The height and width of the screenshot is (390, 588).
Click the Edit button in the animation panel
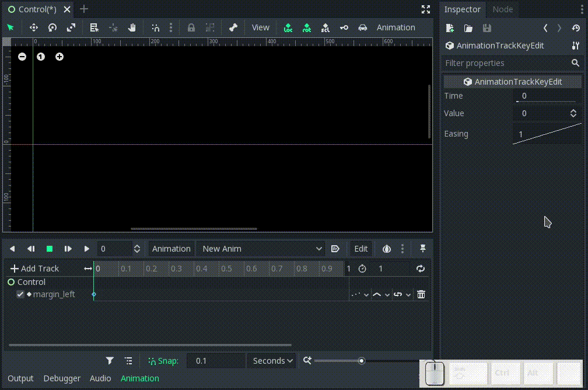[360, 249]
